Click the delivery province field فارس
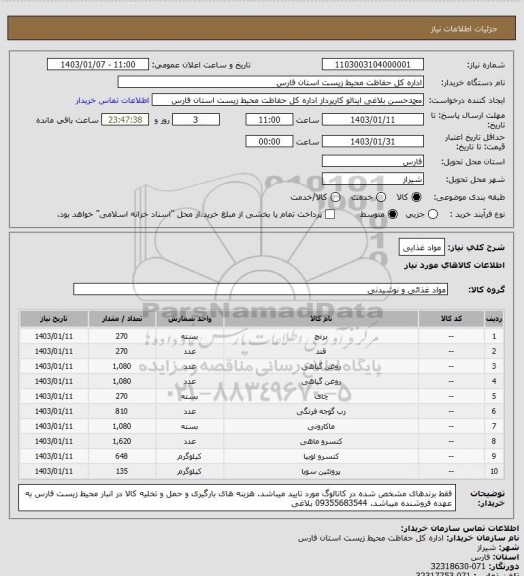Viewport: 524px width, 576px height. (373, 161)
